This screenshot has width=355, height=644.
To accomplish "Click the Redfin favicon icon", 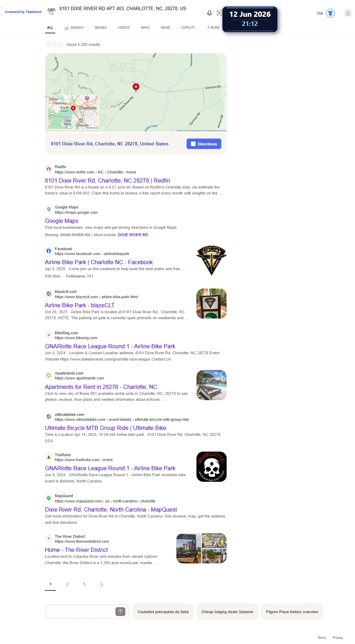I will [49, 169].
